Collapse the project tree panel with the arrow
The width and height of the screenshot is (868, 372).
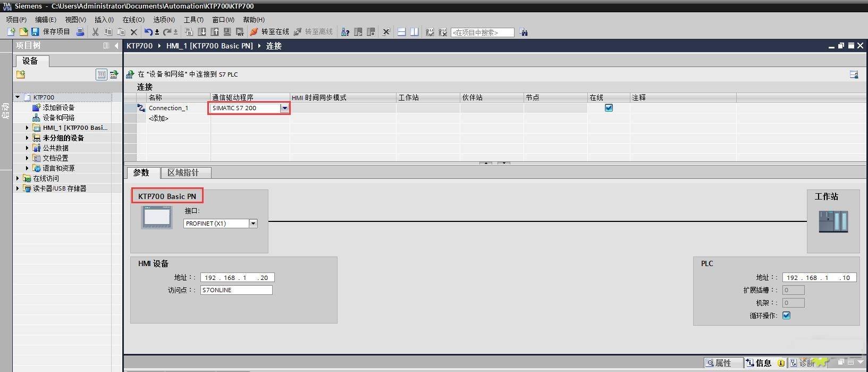point(116,46)
